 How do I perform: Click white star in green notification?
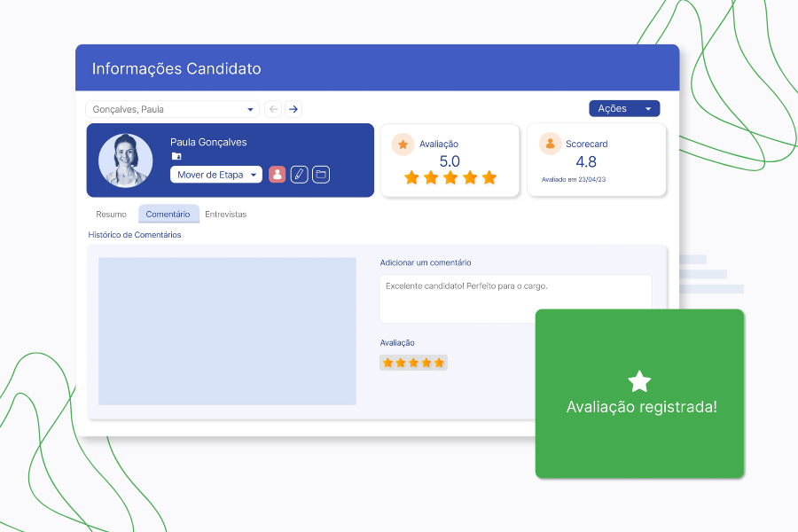coord(639,381)
